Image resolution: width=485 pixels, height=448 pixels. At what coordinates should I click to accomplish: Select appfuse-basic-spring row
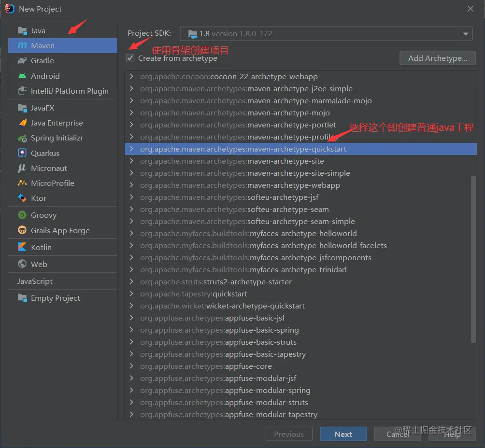(x=300, y=330)
